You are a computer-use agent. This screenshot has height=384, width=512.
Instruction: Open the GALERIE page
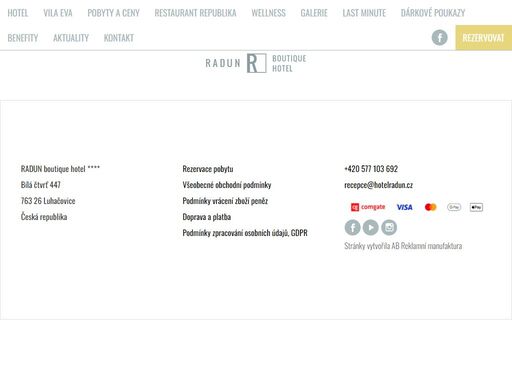click(x=314, y=13)
